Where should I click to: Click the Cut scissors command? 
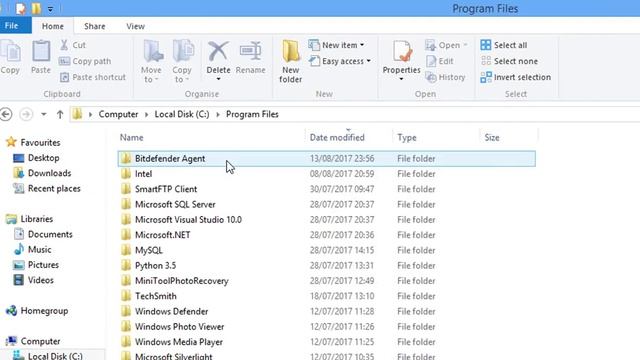(73, 45)
